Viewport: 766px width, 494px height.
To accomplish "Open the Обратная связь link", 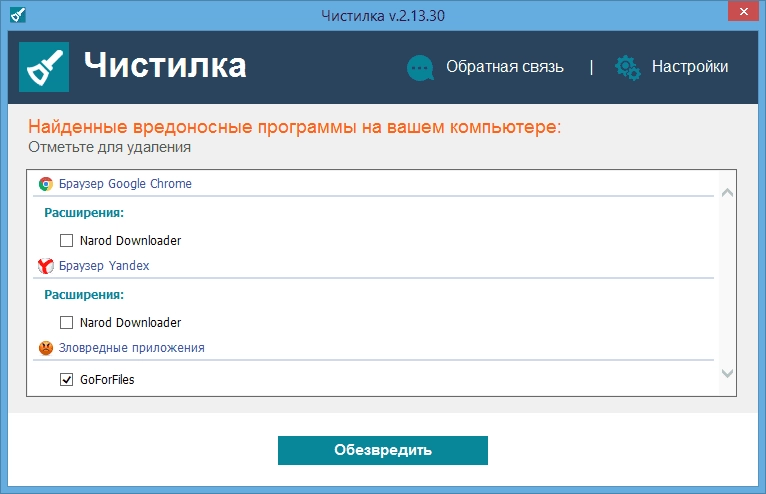I will tap(505, 66).
